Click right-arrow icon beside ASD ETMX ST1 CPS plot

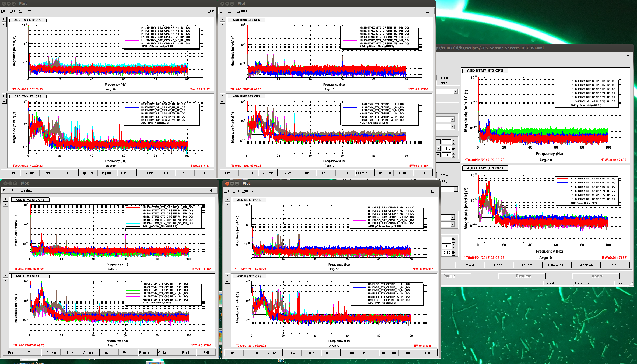[x=5, y=275]
